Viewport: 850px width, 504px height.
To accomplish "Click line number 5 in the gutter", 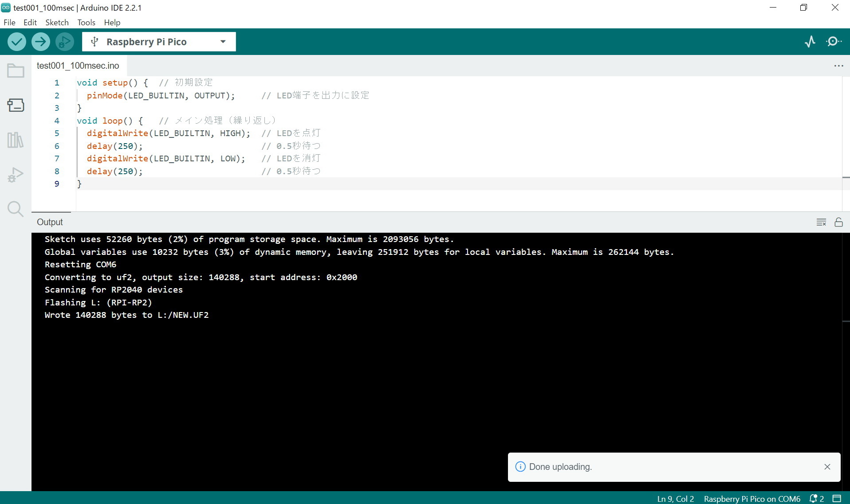I will [57, 133].
